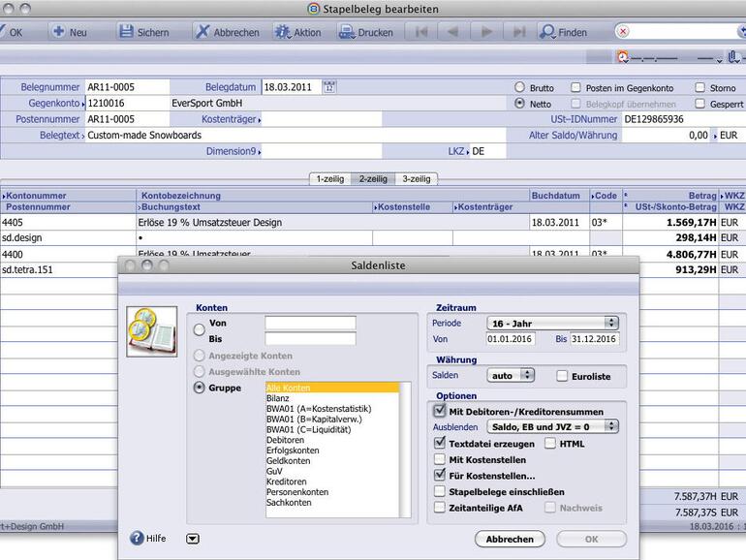The height and width of the screenshot is (560, 746).
Task: Confirm with OK toolbar item
Action: [11, 32]
